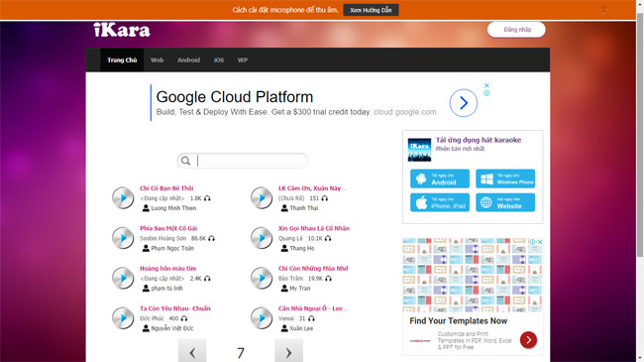The image size is (644, 362).
Task: Open song title Hoàng hôn màu tím
Action: pos(168,268)
